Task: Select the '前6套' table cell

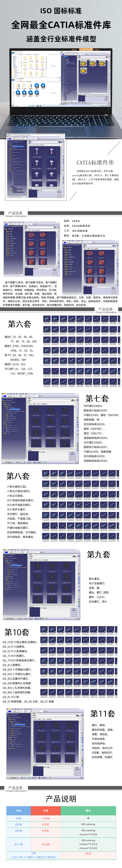Action: tap(19, 824)
